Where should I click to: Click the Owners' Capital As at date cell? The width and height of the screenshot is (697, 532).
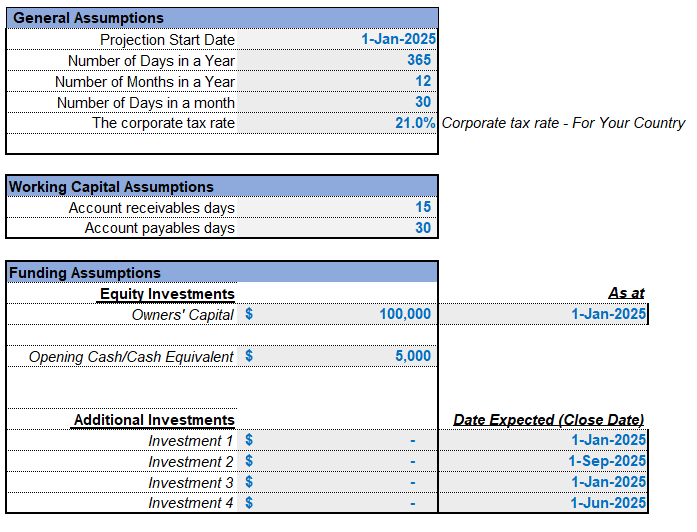[x=543, y=314]
